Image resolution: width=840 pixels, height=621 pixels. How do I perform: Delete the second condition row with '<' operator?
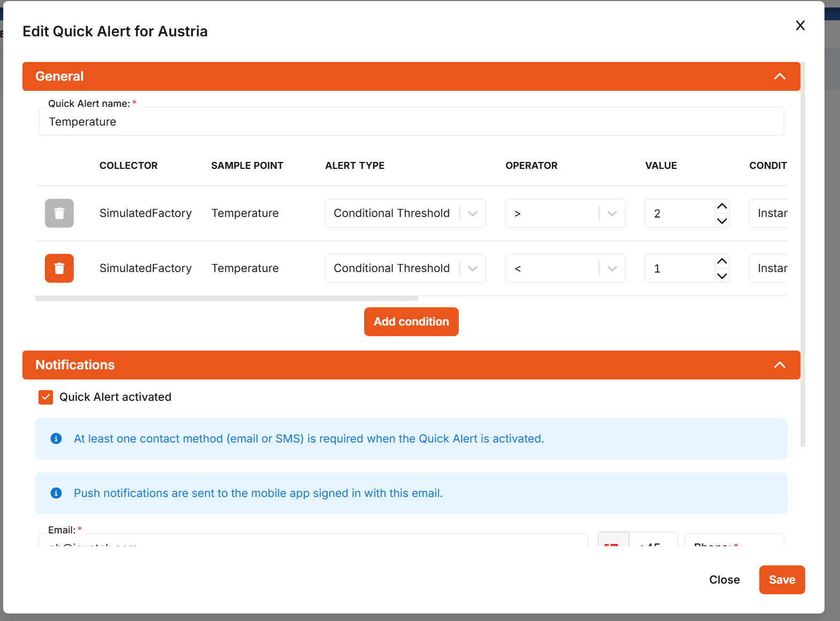click(x=59, y=268)
